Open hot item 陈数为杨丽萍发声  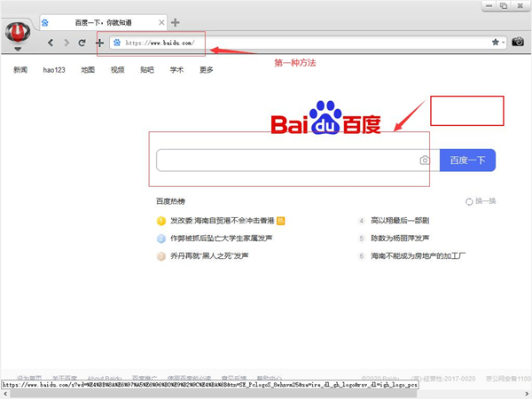coord(400,239)
